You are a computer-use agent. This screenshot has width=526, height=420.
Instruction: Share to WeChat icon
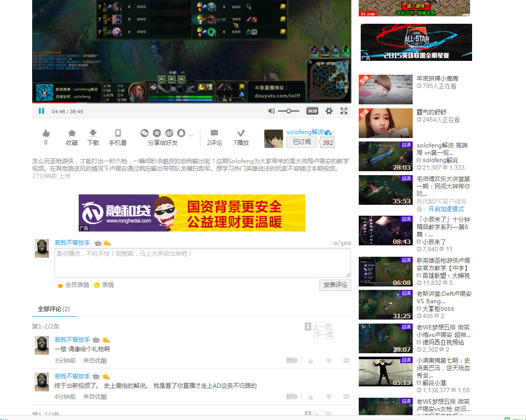point(144,133)
